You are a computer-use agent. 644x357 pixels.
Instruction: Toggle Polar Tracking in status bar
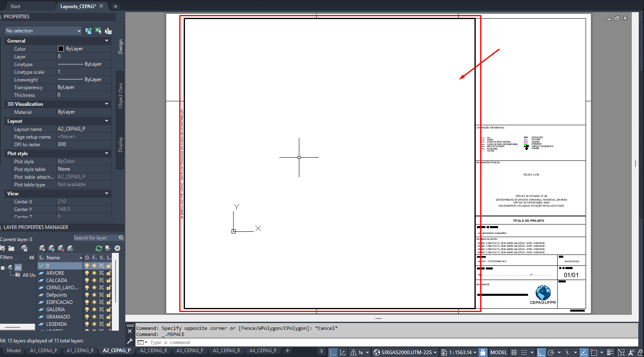coord(551,352)
